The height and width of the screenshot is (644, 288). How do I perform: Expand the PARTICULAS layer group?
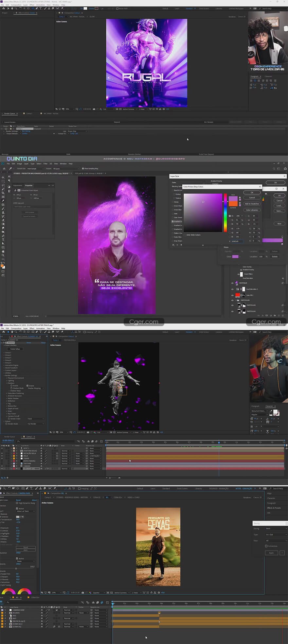click(x=235, y=300)
